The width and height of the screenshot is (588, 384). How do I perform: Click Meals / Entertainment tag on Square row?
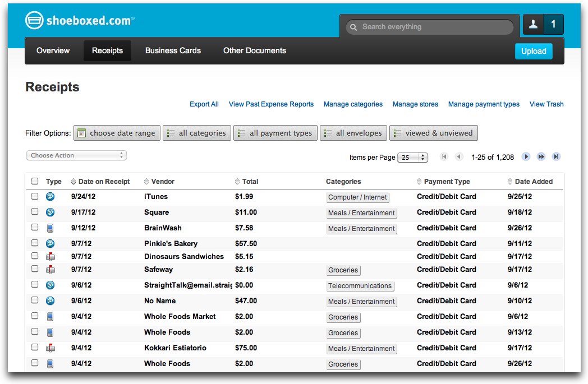(361, 213)
